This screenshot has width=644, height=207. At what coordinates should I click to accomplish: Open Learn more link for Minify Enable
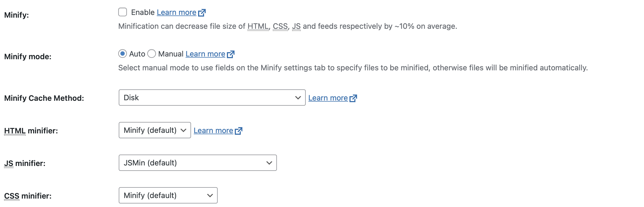click(x=177, y=12)
